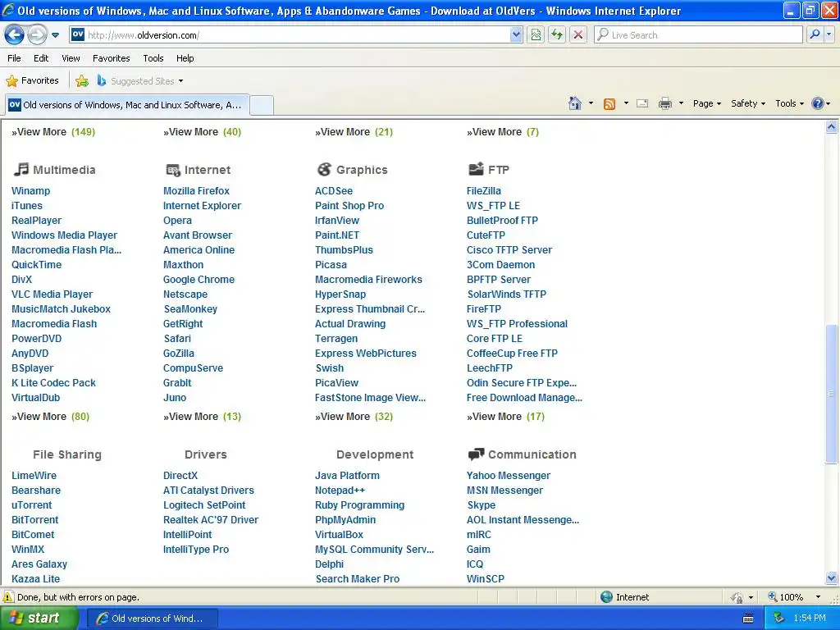840x630 pixels.
Task: Open the Yahoo Messenger link
Action: click(x=509, y=476)
